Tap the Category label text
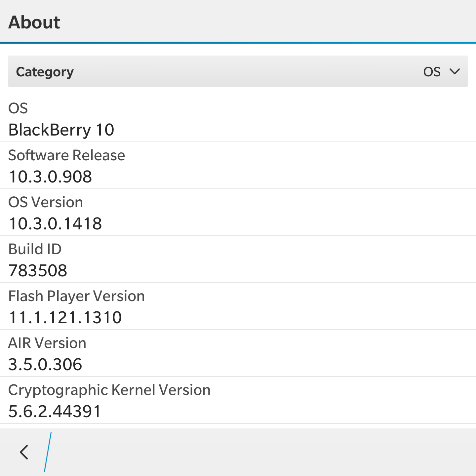 [x=45, y=72]
